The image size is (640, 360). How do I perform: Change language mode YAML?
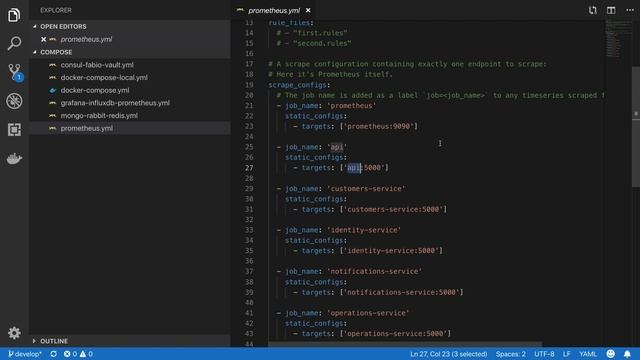[588, 354]
